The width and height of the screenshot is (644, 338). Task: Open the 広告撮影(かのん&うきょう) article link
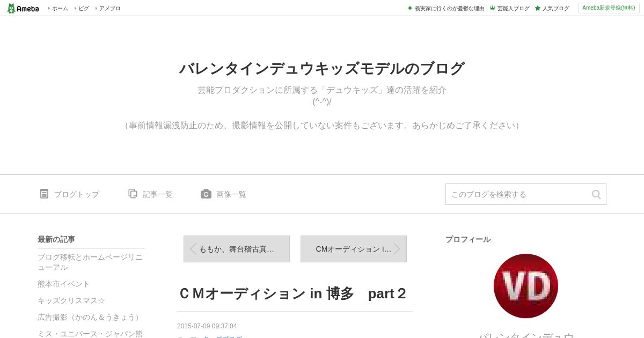(90, 317)
